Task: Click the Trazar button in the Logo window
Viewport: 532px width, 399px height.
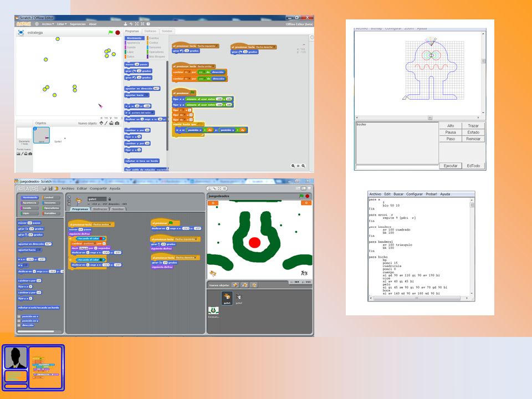Action: point(473,126)
